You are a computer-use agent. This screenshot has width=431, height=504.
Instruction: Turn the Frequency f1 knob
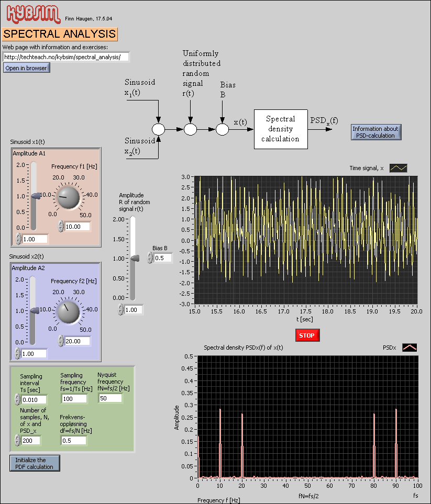click(68, 198)
